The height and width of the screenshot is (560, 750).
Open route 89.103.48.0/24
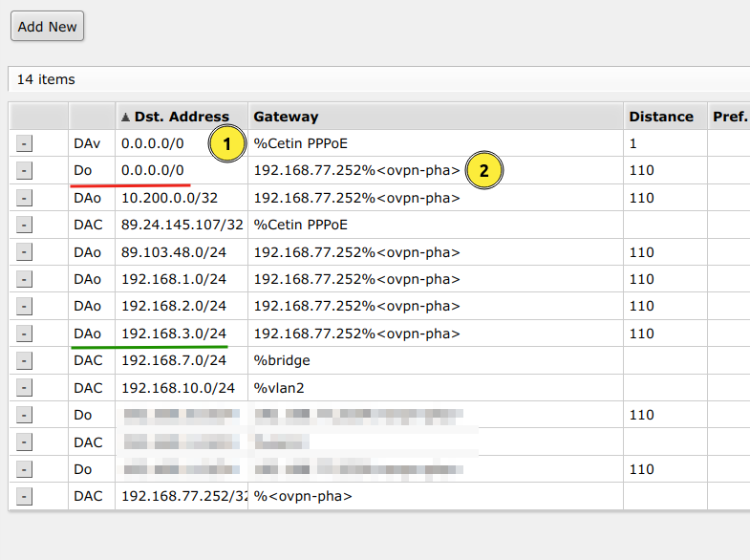(174, 252)
